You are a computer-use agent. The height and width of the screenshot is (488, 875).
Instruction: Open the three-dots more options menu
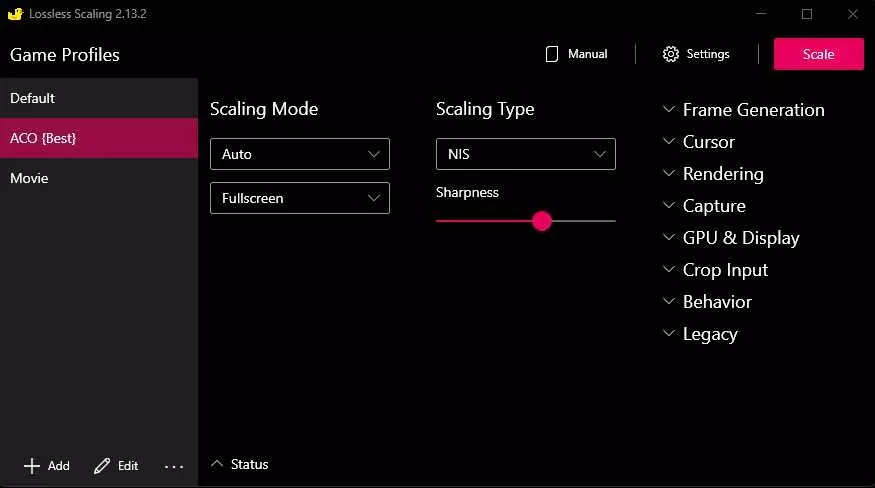tap(174, 466)
